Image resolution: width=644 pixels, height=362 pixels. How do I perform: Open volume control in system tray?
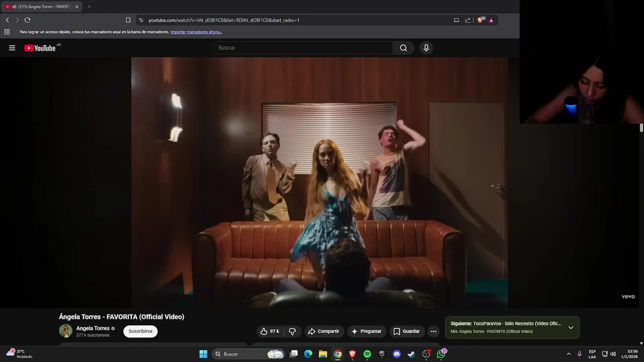click(x=613, y=354)
